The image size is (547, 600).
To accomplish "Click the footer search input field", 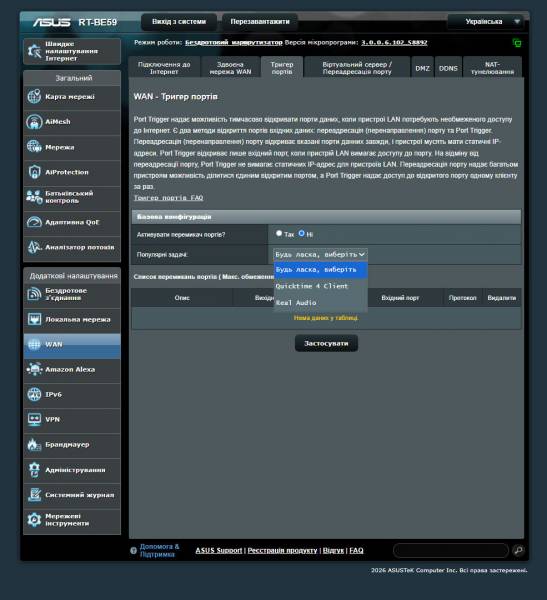I will pos(451,550).
